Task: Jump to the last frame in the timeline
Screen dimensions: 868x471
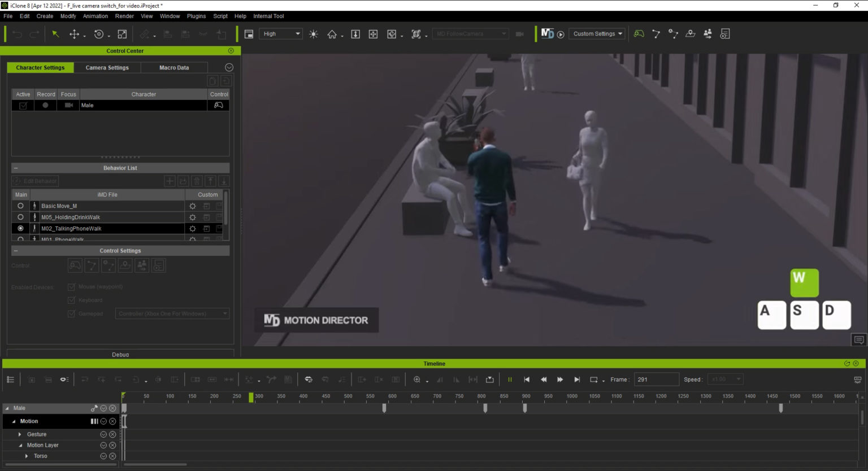Action: [x=576, y=379]
